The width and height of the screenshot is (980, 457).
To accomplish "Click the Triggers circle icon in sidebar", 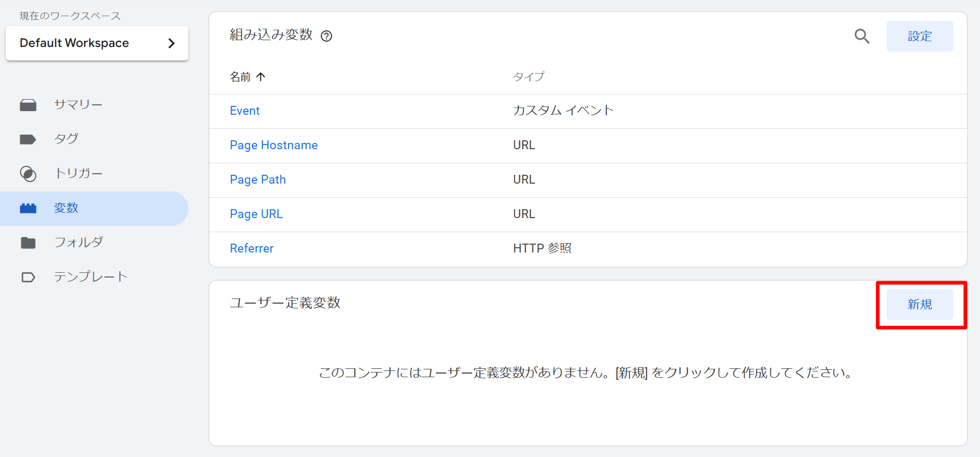I will tap(28, 174).
